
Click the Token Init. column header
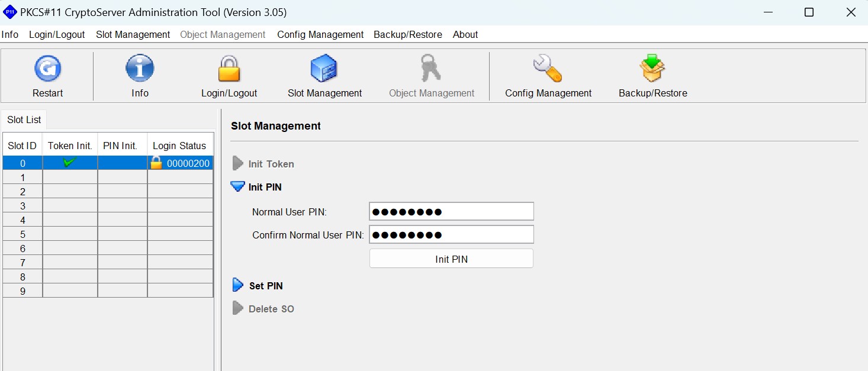pos(70,146)
